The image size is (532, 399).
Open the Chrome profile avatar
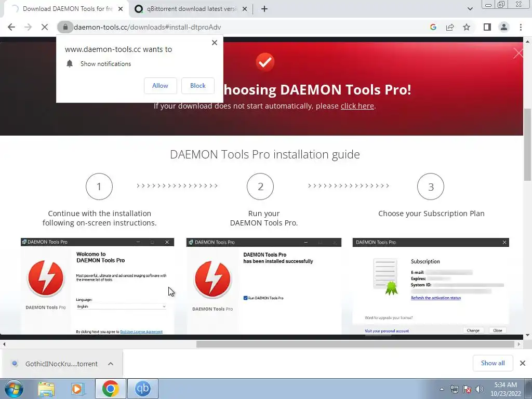point(504,27)
